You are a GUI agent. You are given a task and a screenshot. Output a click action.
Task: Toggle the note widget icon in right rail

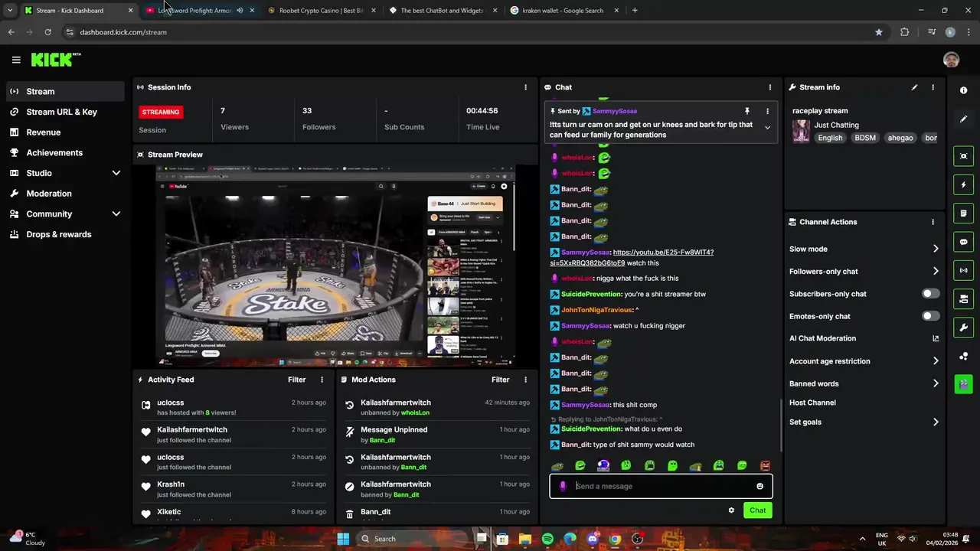coord(963,214)
